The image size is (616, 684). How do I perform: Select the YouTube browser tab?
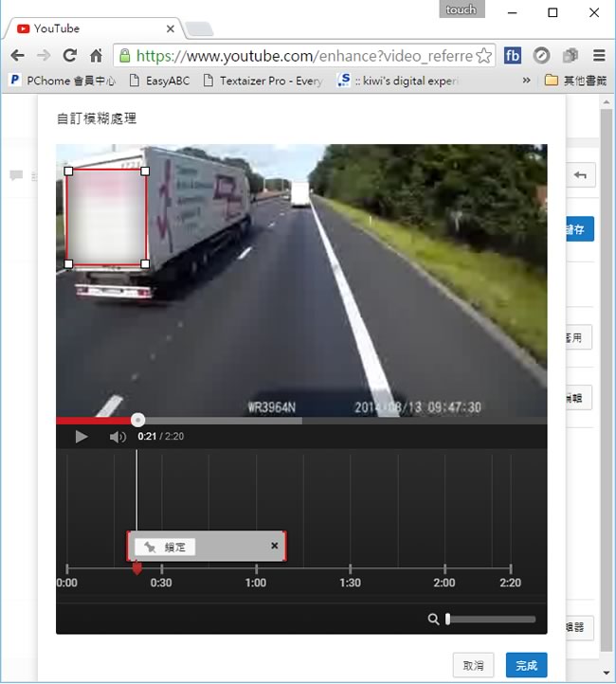(90, 28)
